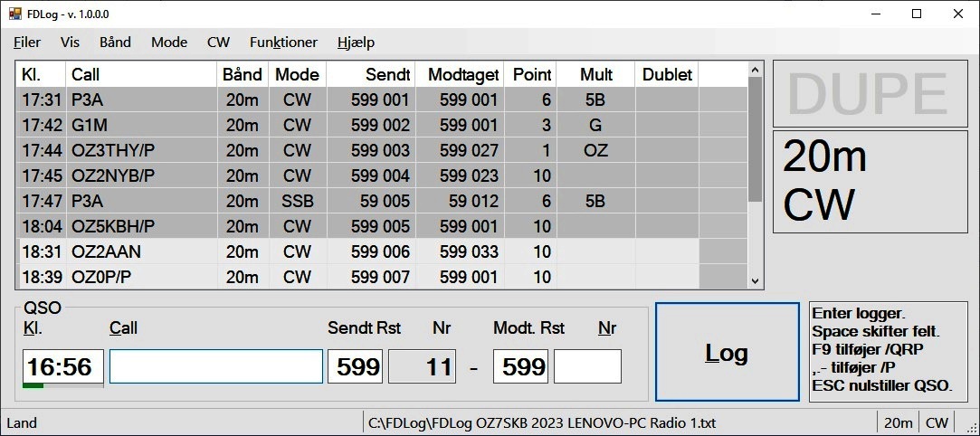Select the 17:31 P3A log row
Viewport: 980px width, 436px height.
382,100
